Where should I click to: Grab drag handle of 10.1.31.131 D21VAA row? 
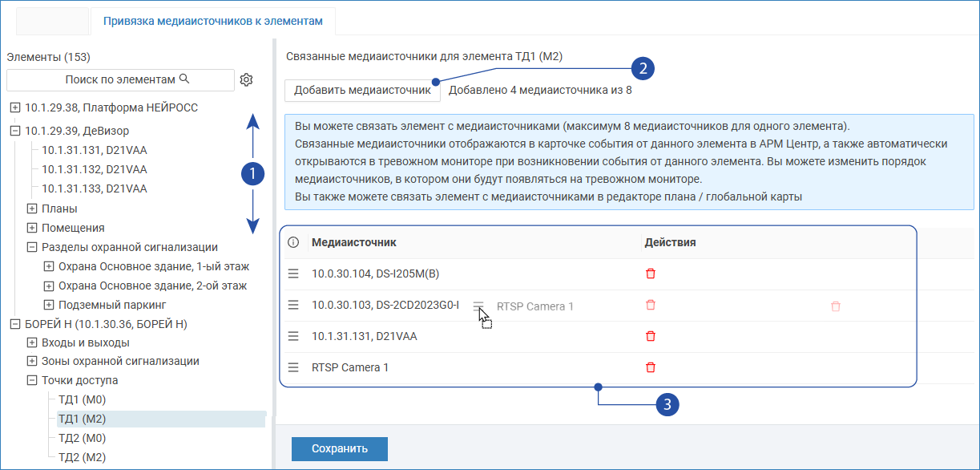293,336
